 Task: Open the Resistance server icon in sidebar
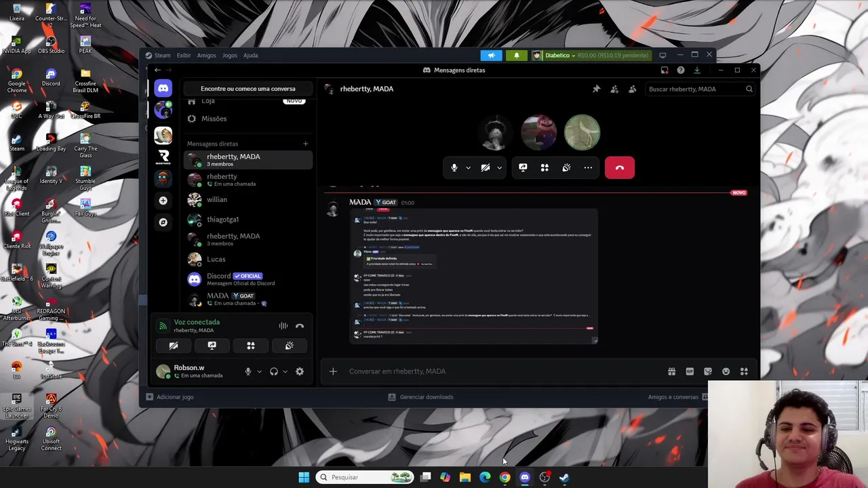pos(163,157)
